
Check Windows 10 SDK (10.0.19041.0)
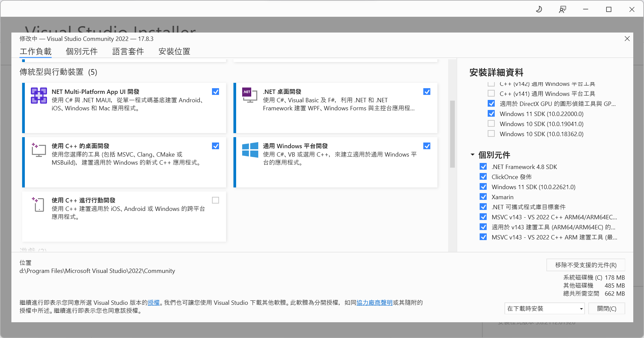click(x=491, y=123)
